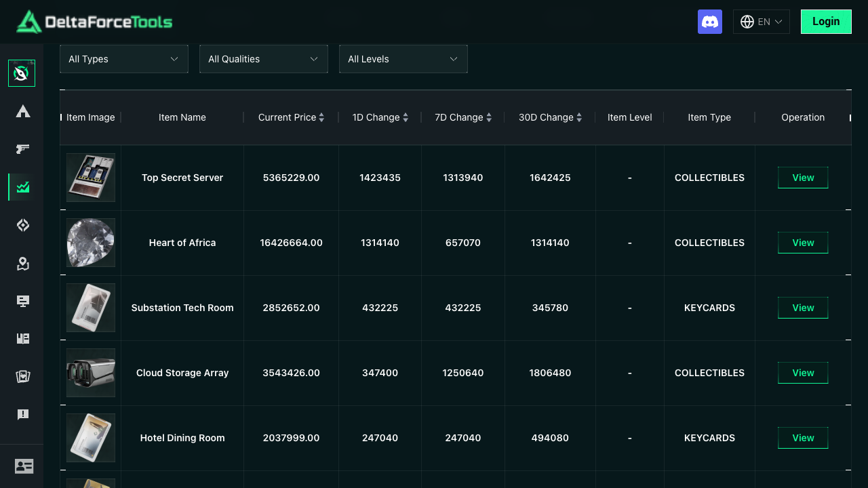Select the Heart of Africa name

coord(182,243)
